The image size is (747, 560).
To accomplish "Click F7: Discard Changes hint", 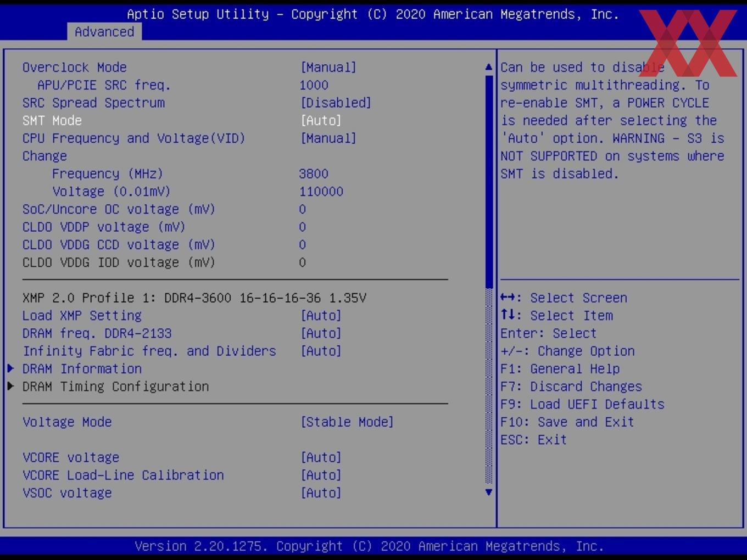I will pos(571,387).
